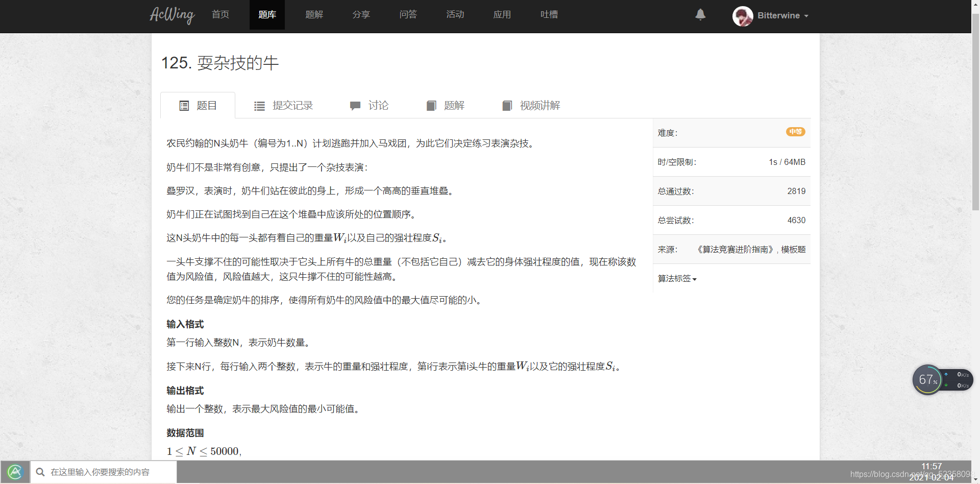This screenshot has width=980, height=484.
Task: Click the 输出格式 heading
Action: [x=185, y=391]
